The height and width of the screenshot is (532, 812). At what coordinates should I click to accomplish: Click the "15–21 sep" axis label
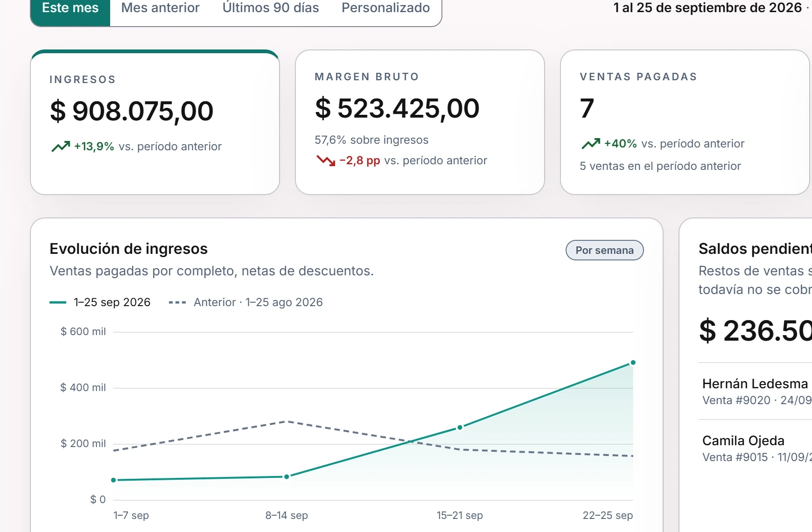click(x=460, y=516)
